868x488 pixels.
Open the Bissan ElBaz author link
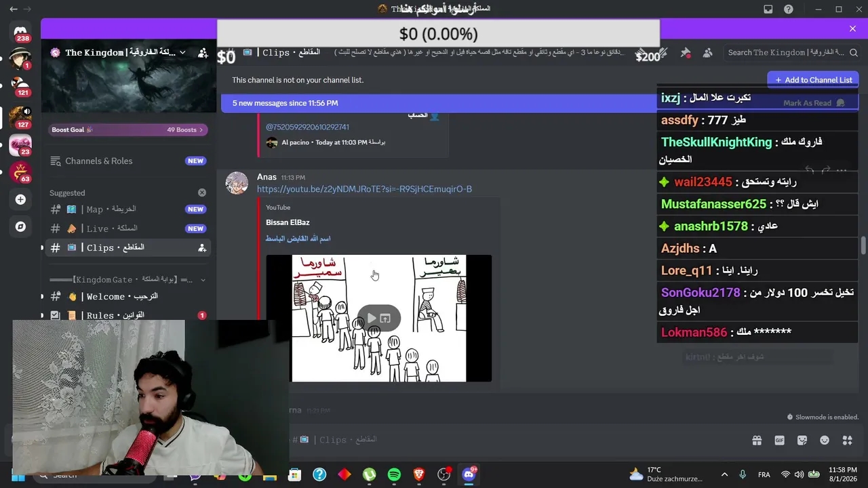[288, 222]
